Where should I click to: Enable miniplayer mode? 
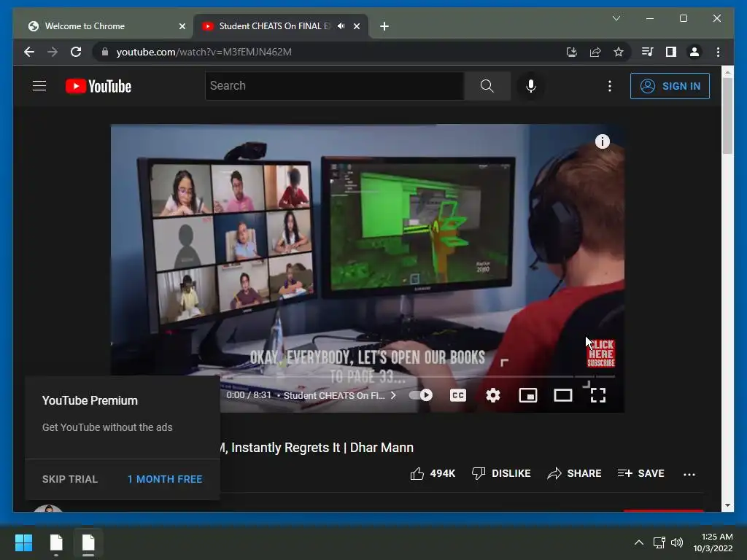pyautogui.click(x=528, y=395)
